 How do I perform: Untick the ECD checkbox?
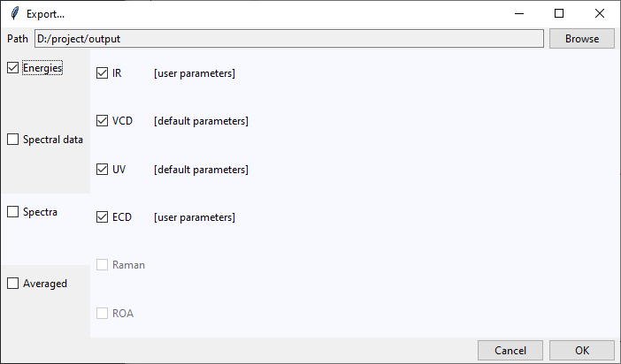point(103,216)
